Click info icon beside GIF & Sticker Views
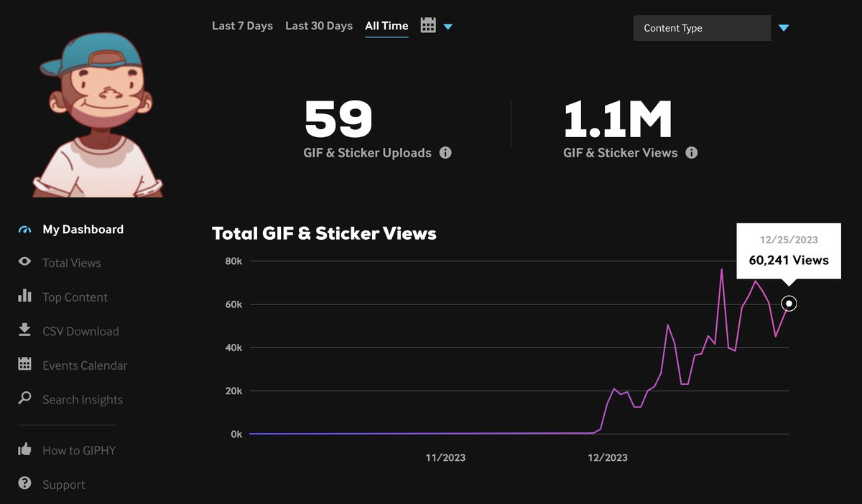 tap(691, 152)
